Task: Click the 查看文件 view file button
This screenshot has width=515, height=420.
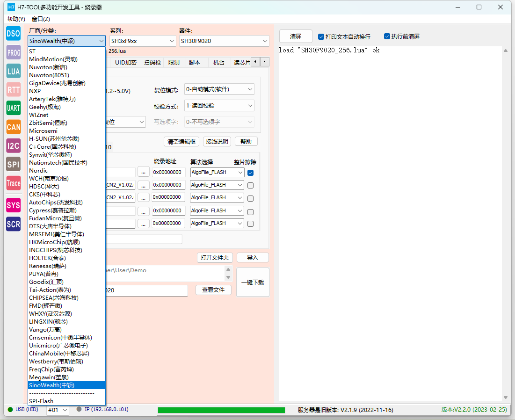Action: 213,290
